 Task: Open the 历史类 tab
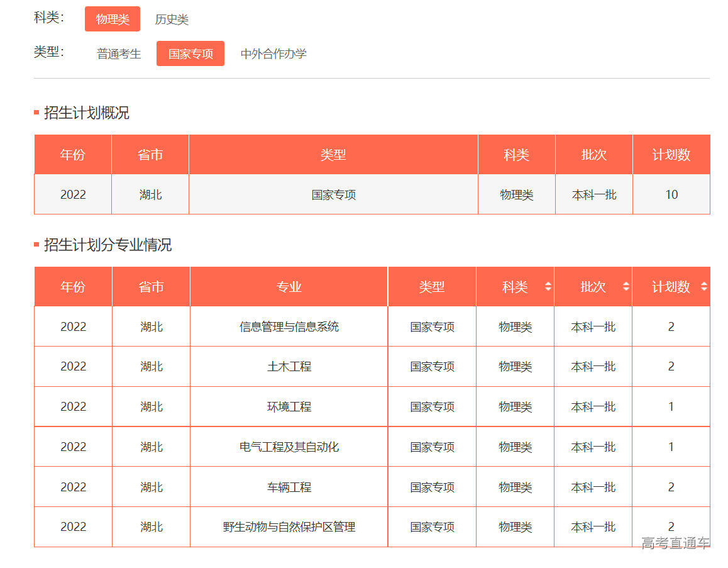[x=170, y=19]
